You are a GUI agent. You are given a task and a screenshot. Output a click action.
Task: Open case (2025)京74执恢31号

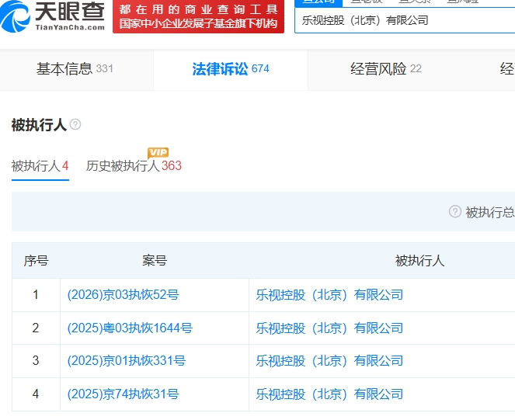point(124,394)
